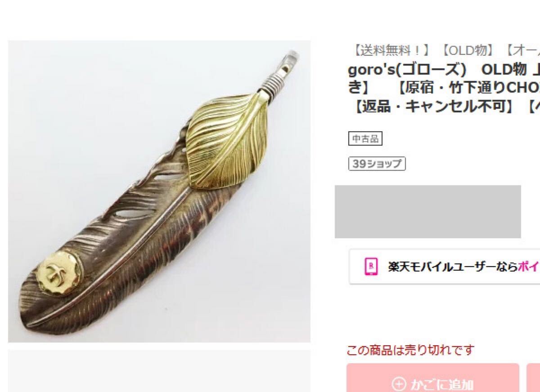Click the 39ショップ badge

tap(377, 164)
